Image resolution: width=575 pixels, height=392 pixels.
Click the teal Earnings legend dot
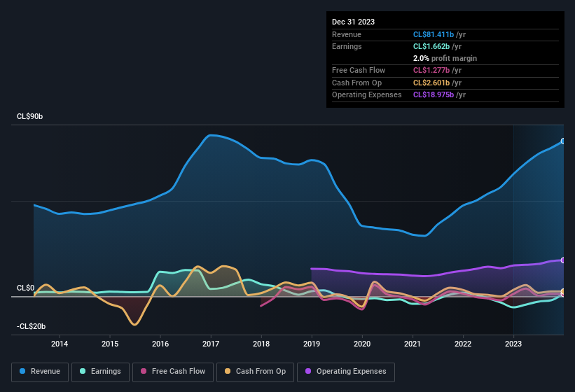click(x=83, y=371)
